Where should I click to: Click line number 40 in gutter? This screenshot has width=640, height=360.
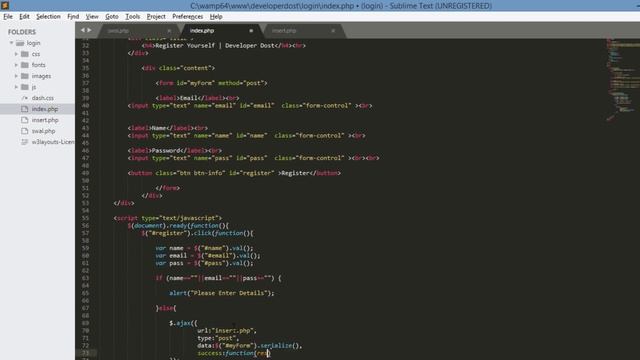click(x=85, y=105)
